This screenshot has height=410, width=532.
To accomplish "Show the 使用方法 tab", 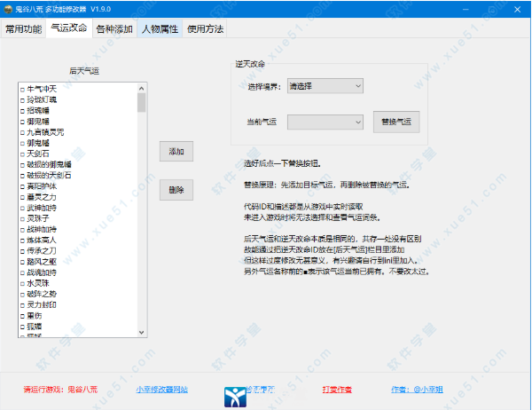I will [204, 28].
